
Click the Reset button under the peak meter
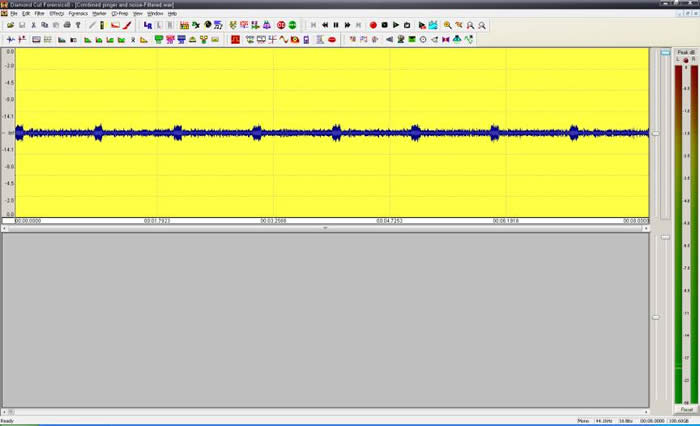point(687,409)
